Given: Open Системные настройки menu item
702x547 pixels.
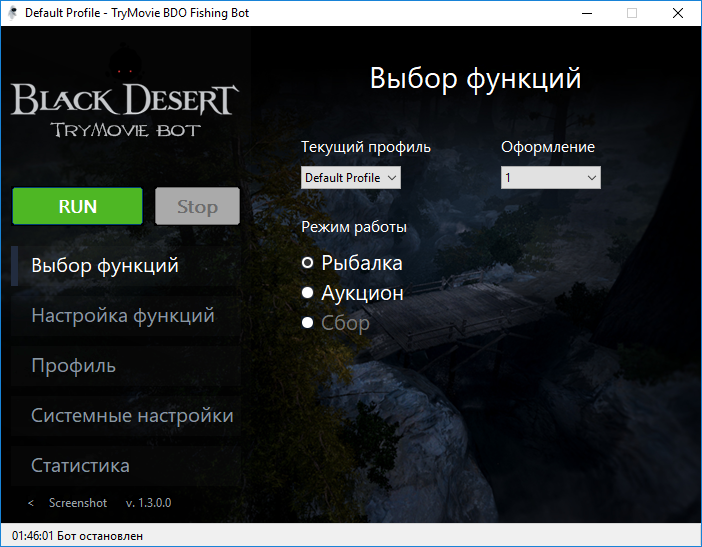Looking at the screenshot, I should (x=125, y=416).
